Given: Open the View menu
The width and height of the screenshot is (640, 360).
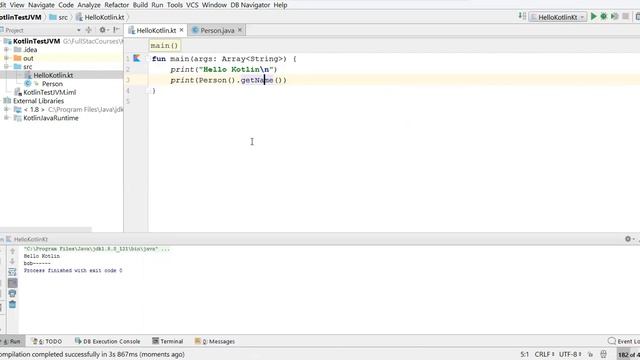Looking at the screenshot, I should coord(17,5).
